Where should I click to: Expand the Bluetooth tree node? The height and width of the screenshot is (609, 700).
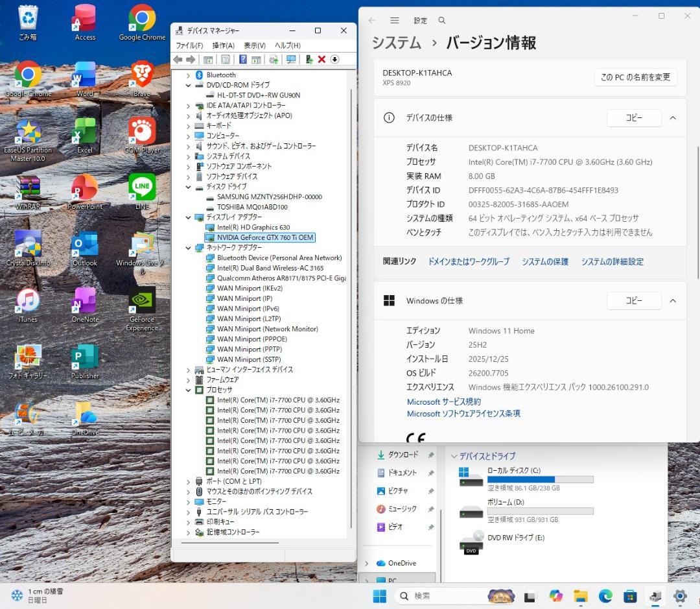point(189,75)
